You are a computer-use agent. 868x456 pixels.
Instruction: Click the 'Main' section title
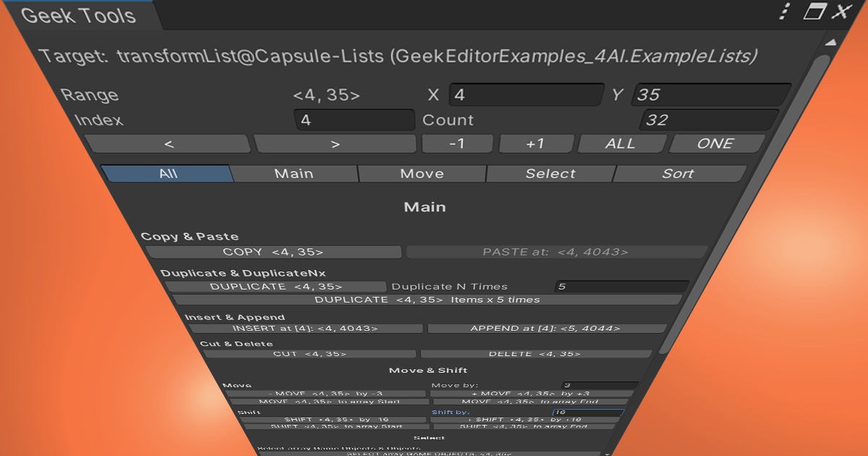pyautogui.click(x=425, y=207)
